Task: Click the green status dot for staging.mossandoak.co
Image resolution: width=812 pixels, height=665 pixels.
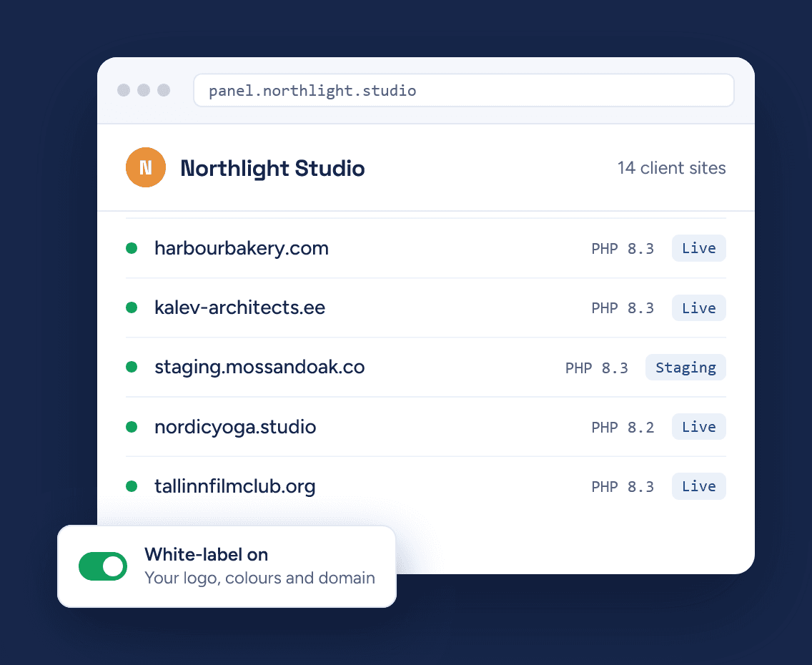Action: 132,368
